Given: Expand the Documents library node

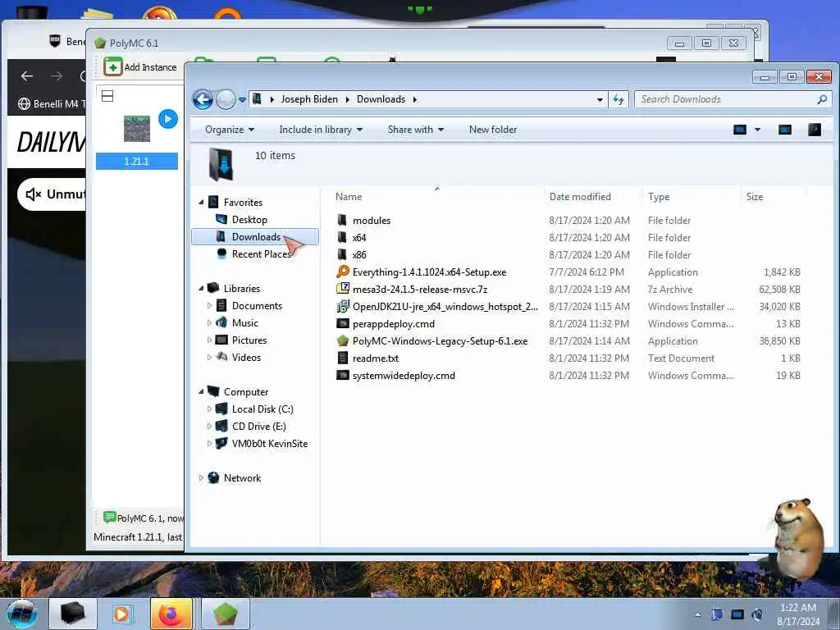Looking at the screenshot, I should click(209, 306).
